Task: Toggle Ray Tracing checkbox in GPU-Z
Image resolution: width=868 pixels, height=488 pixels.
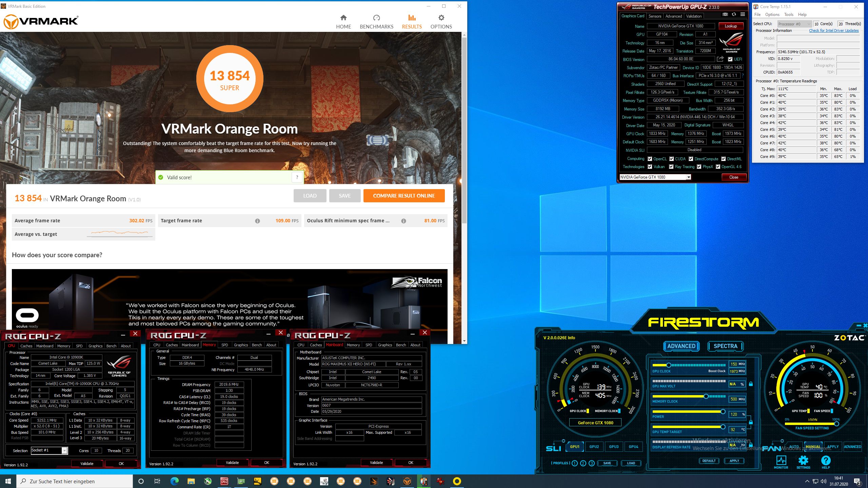Action: pos(671,167)
